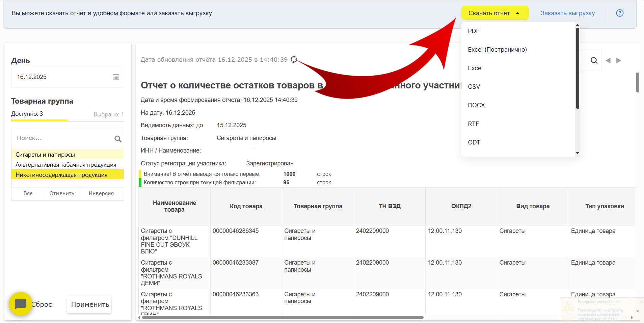
Task: Click the Все button under the group list
Action: coord(28,193)
